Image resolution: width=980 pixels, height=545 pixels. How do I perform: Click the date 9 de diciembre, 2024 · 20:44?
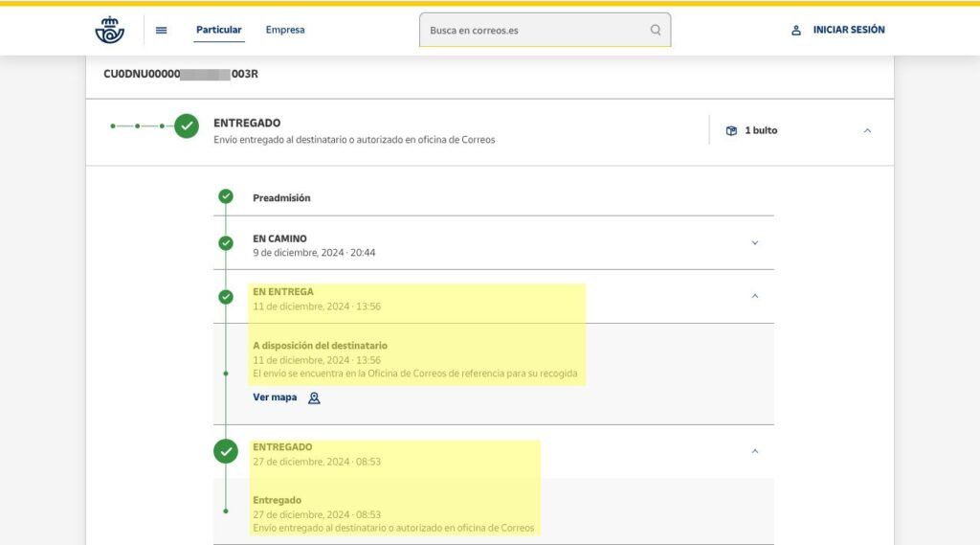(314, 253)
